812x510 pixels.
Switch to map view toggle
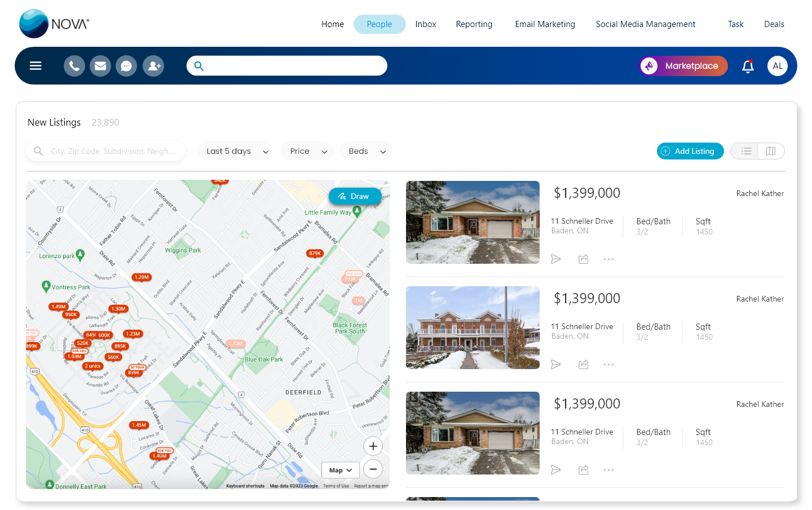(x=771, y=151)
